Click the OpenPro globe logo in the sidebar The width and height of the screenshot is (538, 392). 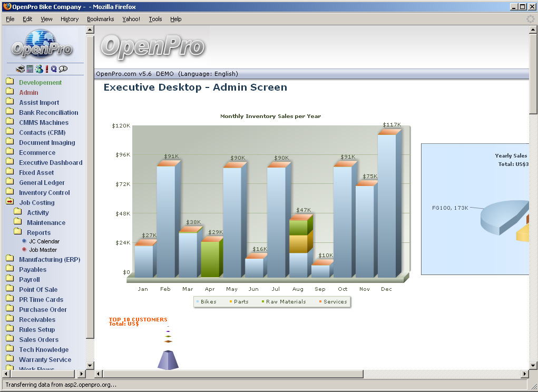point(42,44)
